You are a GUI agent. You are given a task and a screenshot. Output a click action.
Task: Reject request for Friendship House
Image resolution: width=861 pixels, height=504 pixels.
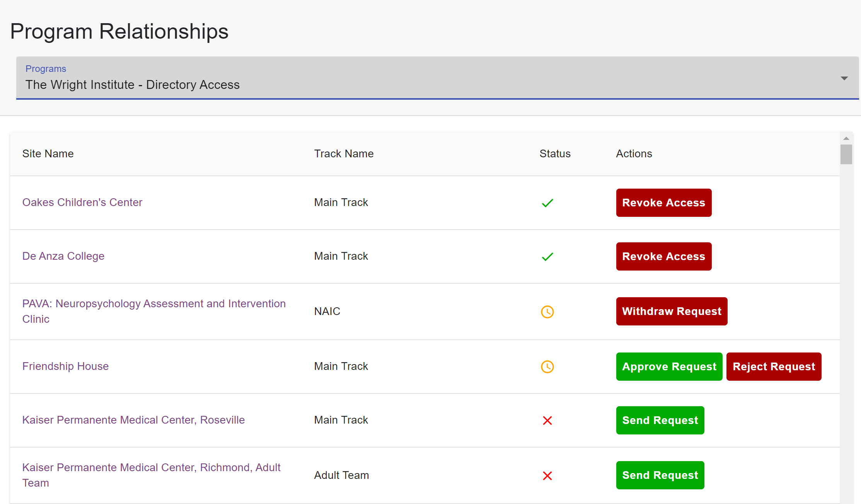pyautogui.click(x=774, y=366)
